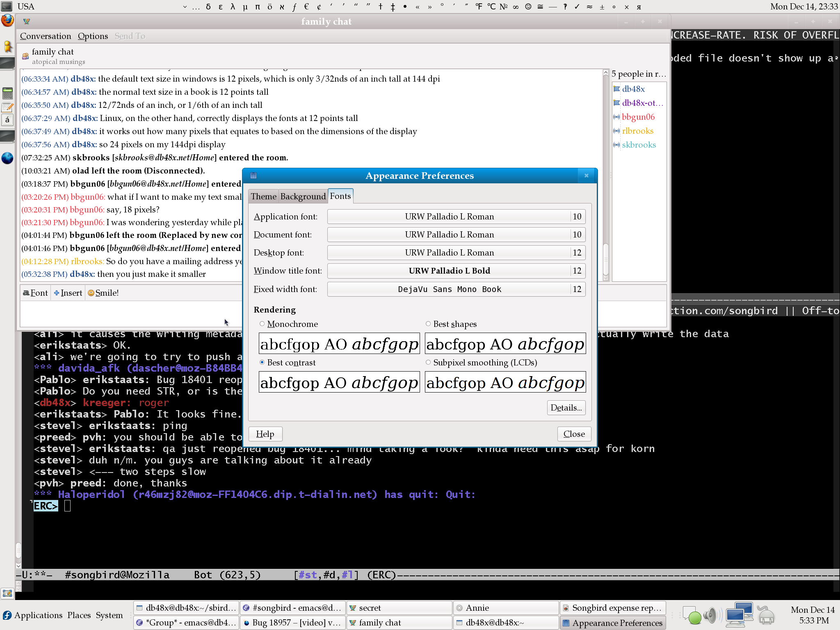840x630 pixels.
Task: Click the Fedora logo beside Applications
Action: 7,615
